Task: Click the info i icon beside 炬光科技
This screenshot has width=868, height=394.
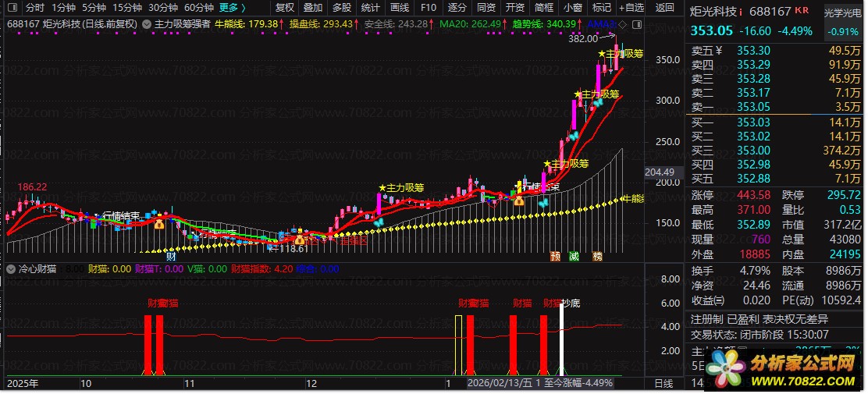Action: [x=741, y=11]
